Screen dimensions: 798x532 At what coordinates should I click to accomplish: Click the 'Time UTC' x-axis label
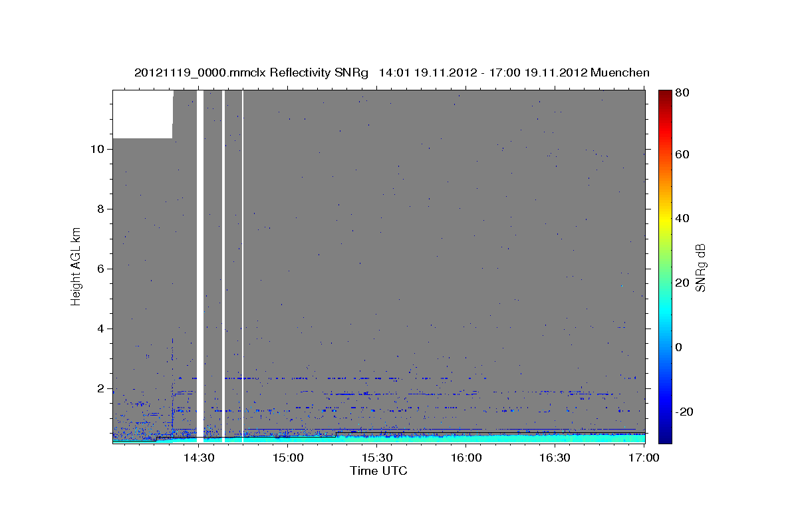pyautogui.click(x=378, y=471)
